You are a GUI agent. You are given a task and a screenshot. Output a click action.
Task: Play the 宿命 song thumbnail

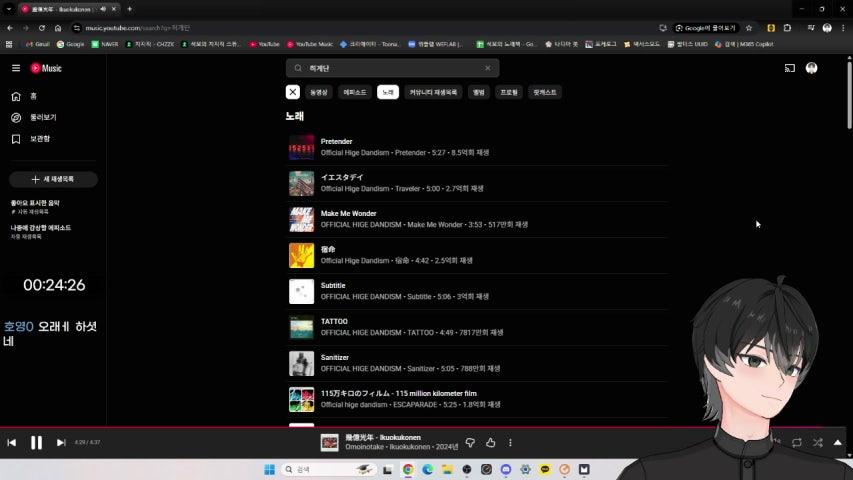[x=301, y=255]
